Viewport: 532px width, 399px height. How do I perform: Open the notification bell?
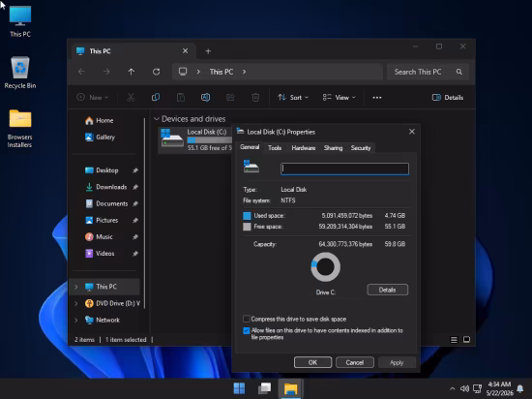click(519, 388)
